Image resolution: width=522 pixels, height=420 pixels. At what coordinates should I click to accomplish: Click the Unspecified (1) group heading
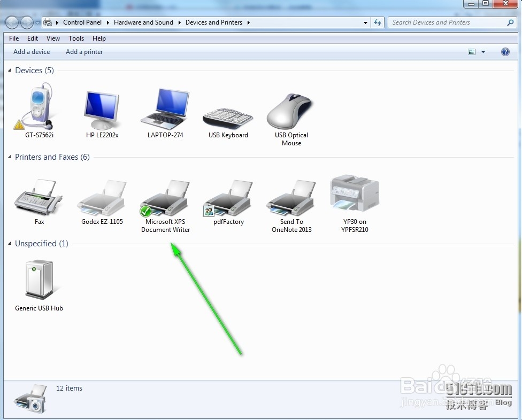[x=42, y=244]
